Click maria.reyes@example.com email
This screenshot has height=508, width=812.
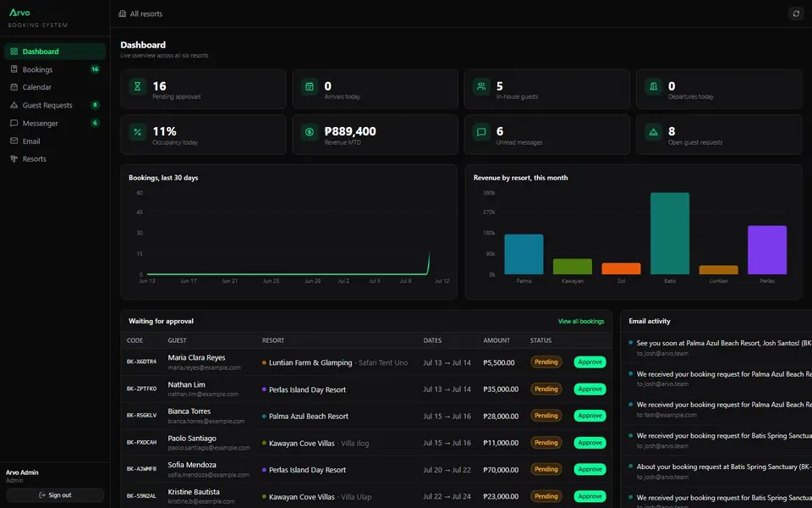(204, 367)
